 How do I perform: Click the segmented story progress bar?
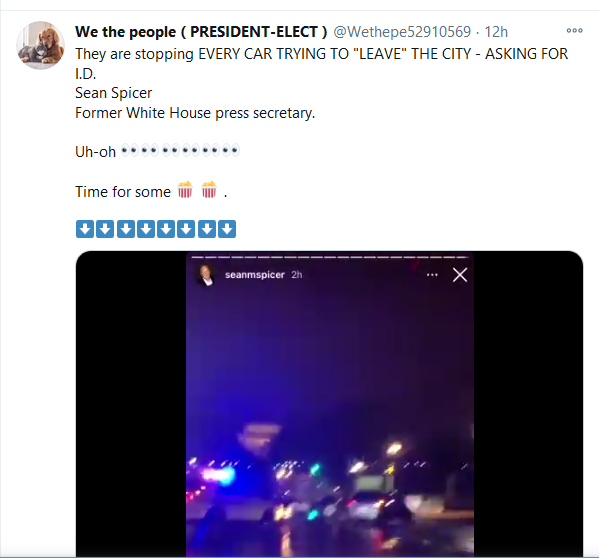click(x=330, y=257)
